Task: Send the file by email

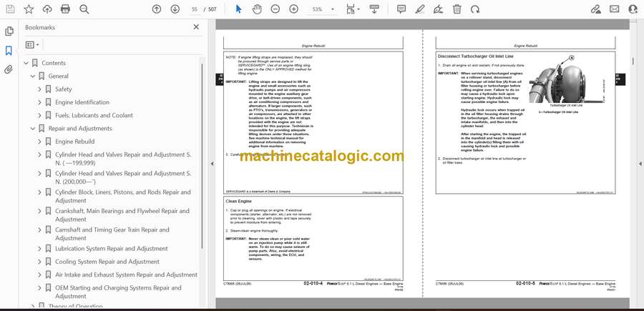Action: coord(615,9)
